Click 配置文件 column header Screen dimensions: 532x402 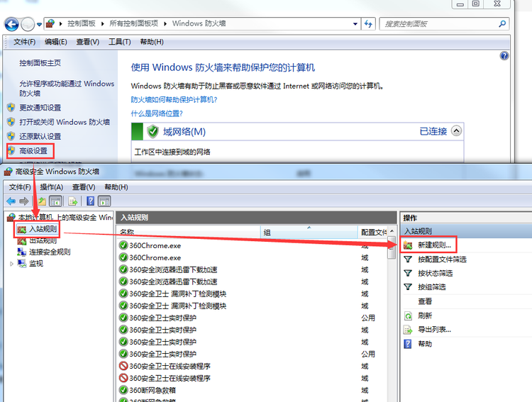coord(373,232)
